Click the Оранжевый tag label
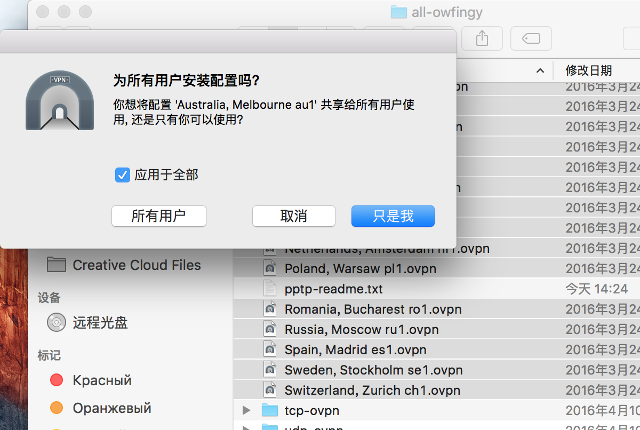The image size is (640, 430). point(112,408)
